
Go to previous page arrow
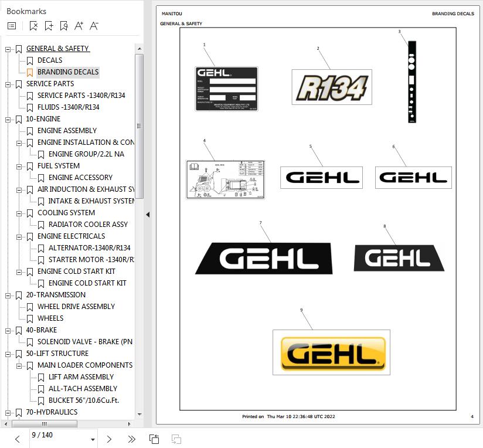17,439
